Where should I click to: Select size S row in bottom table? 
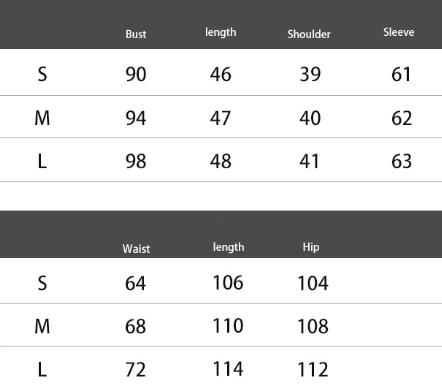tap(221, 281)
